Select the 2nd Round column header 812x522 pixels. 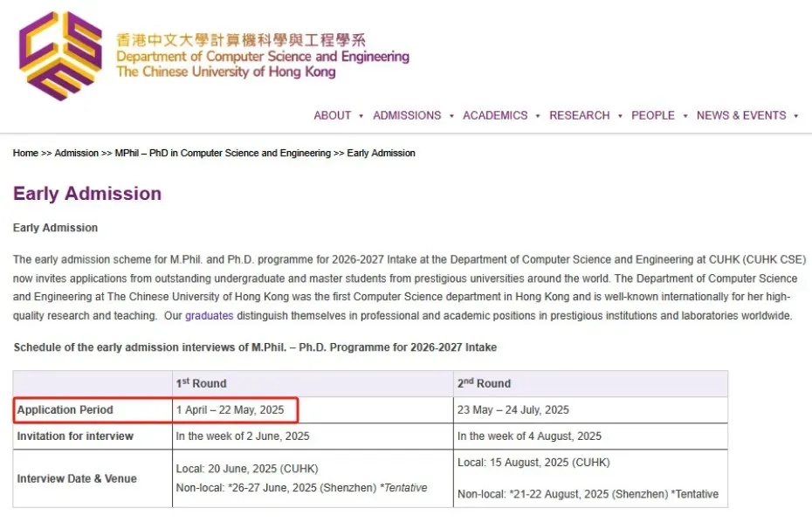click(484, 383)
